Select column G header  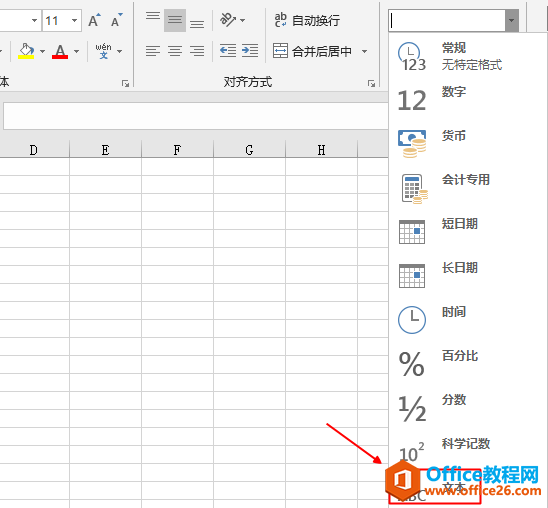point(250,150)
